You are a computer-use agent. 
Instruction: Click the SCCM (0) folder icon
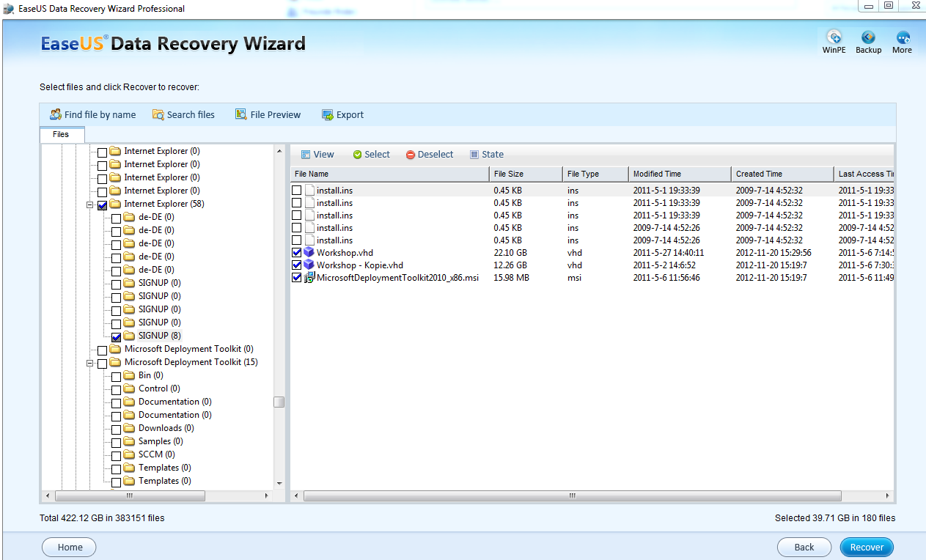point(130,454)
